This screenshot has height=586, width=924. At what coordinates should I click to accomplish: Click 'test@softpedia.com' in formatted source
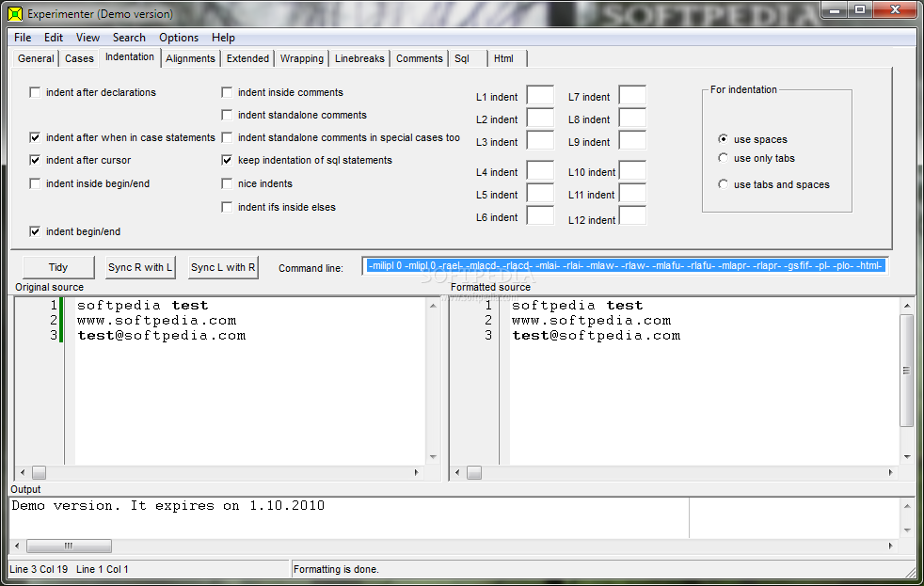tap(596, 336)
